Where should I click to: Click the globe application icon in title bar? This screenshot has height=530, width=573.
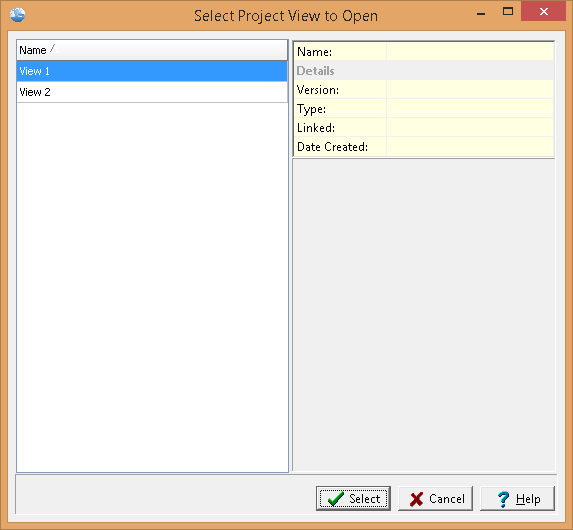click(18, 15)
